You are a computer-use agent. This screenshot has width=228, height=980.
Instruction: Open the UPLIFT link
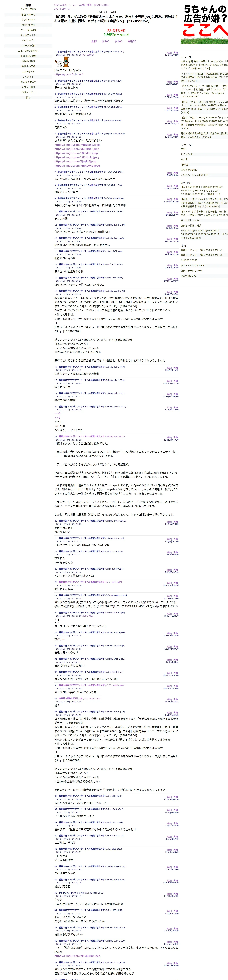57,9
